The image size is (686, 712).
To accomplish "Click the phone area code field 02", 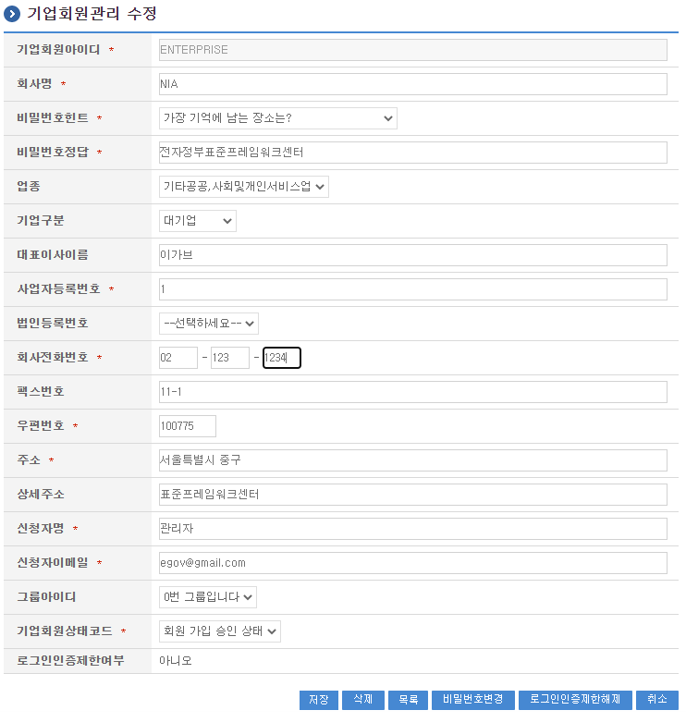I will [178, 357].
